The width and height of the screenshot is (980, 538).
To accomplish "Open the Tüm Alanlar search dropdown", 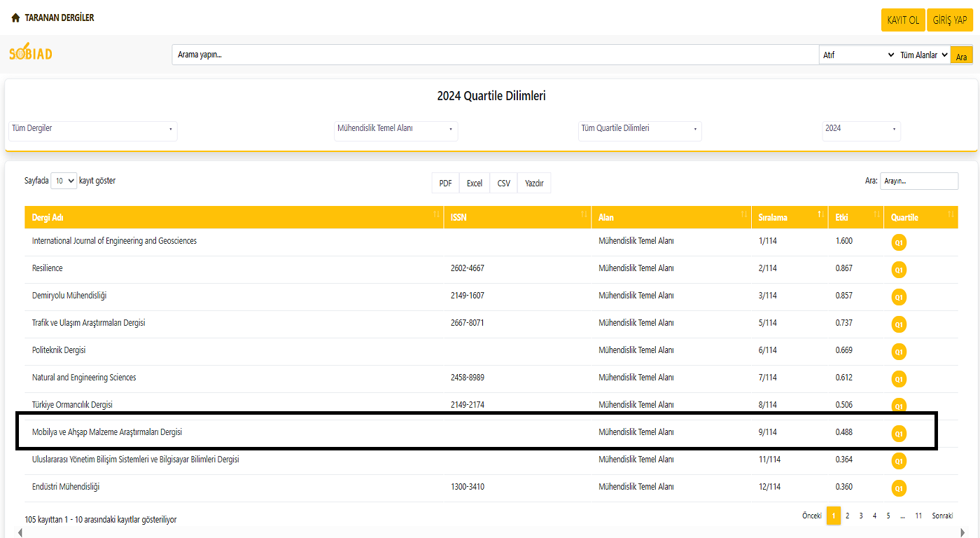I will tap(923, 55).
